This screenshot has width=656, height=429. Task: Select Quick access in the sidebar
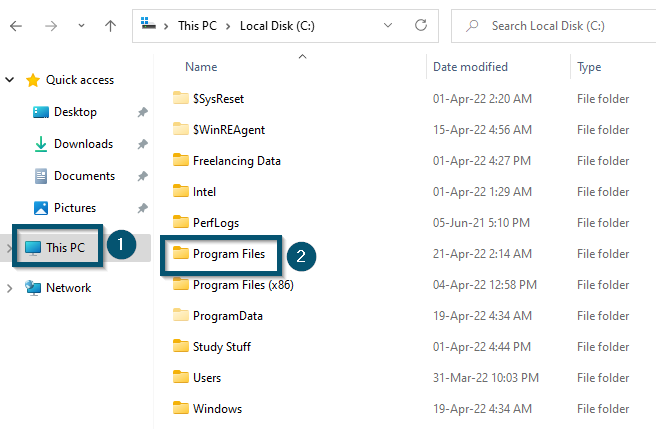(79, 80)
